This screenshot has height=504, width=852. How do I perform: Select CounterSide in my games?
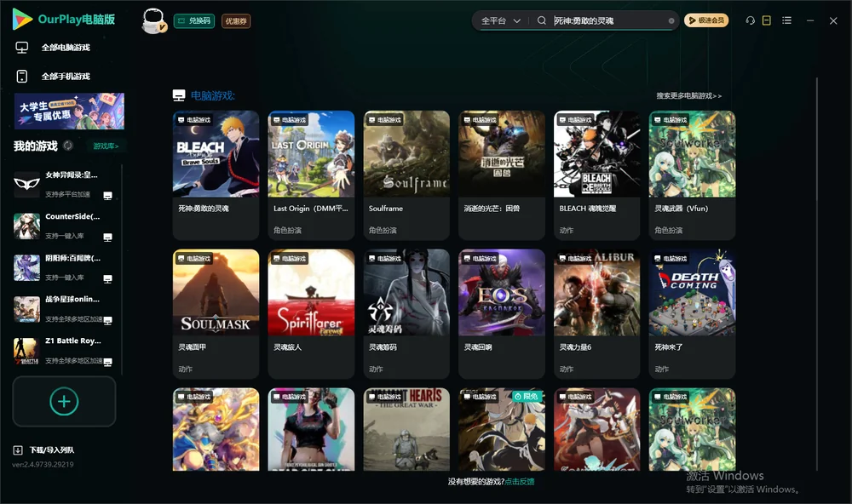coord(64,226)
